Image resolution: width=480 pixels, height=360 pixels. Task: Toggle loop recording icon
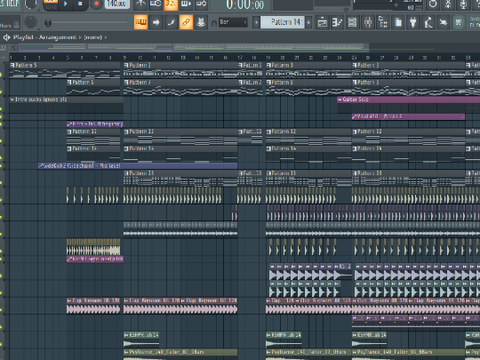201,4
